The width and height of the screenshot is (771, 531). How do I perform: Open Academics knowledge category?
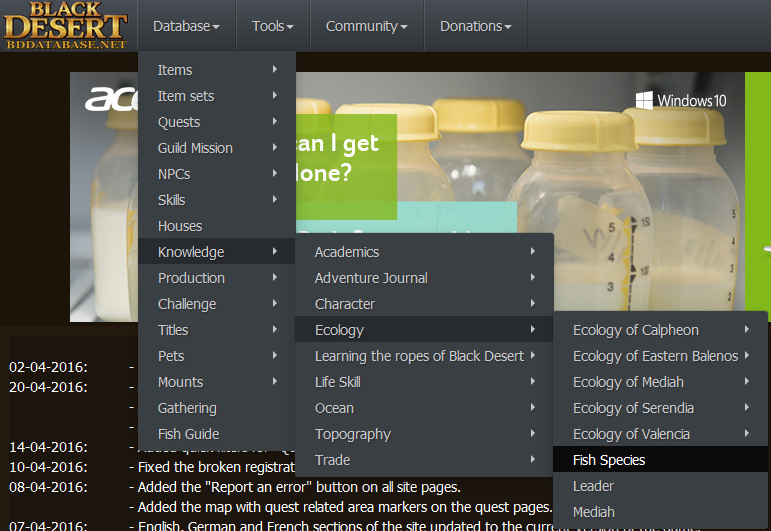tap(424, 252)
